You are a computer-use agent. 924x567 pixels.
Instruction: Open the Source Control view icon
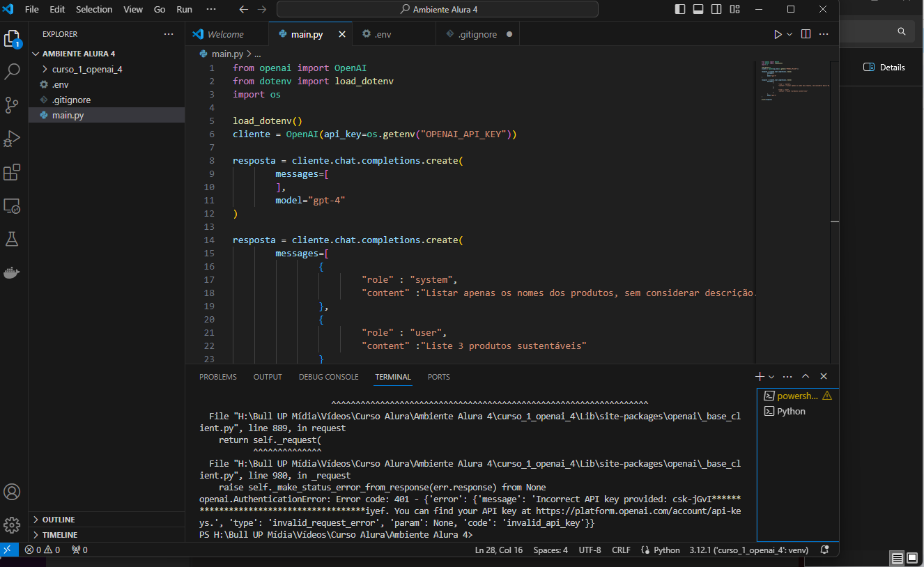[x=12, y=104]
